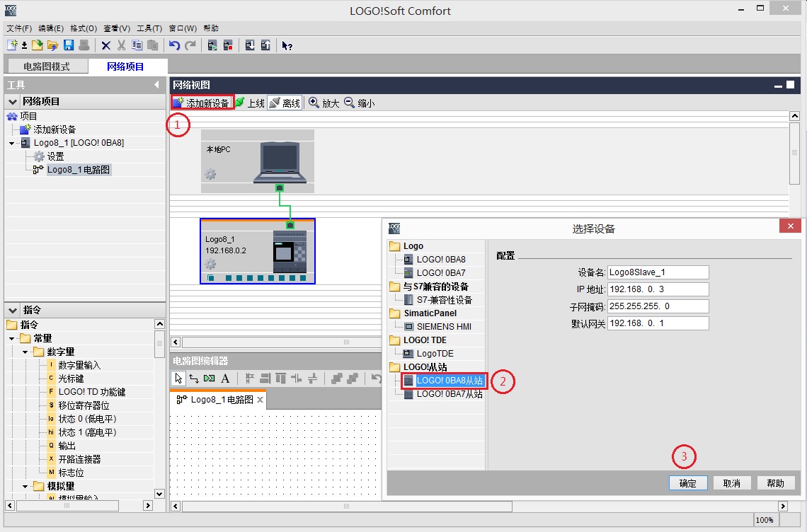The height and width of the screenshot is (532, 807).
Task: Click the Redo arrow in main toolbar
Action: (x=190, y=45)
